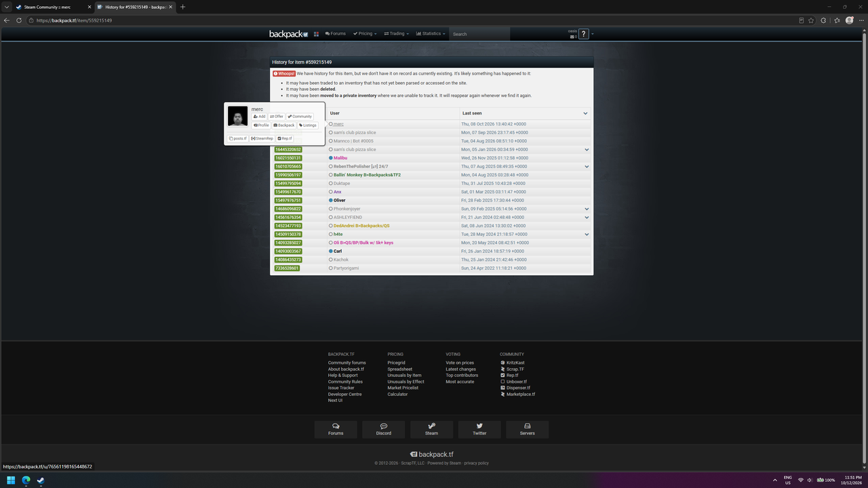
Task: Click the browser address bar URL
Action: coord(75,20)
